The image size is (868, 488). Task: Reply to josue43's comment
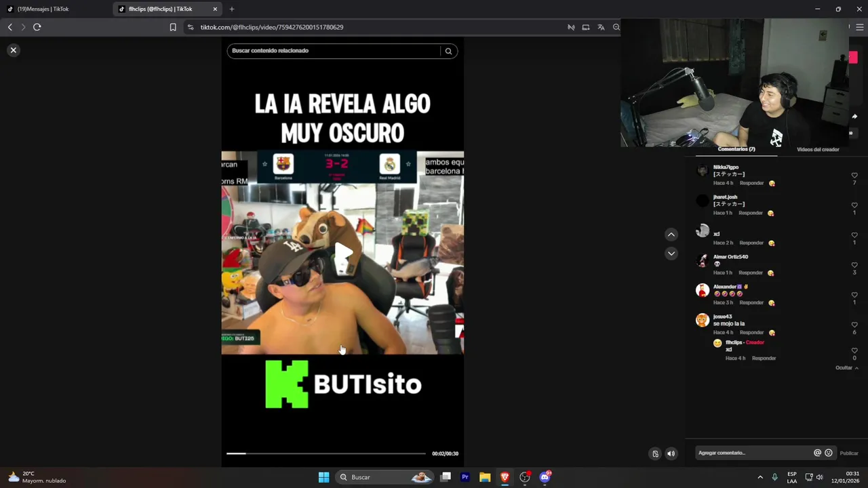(751, 333)
